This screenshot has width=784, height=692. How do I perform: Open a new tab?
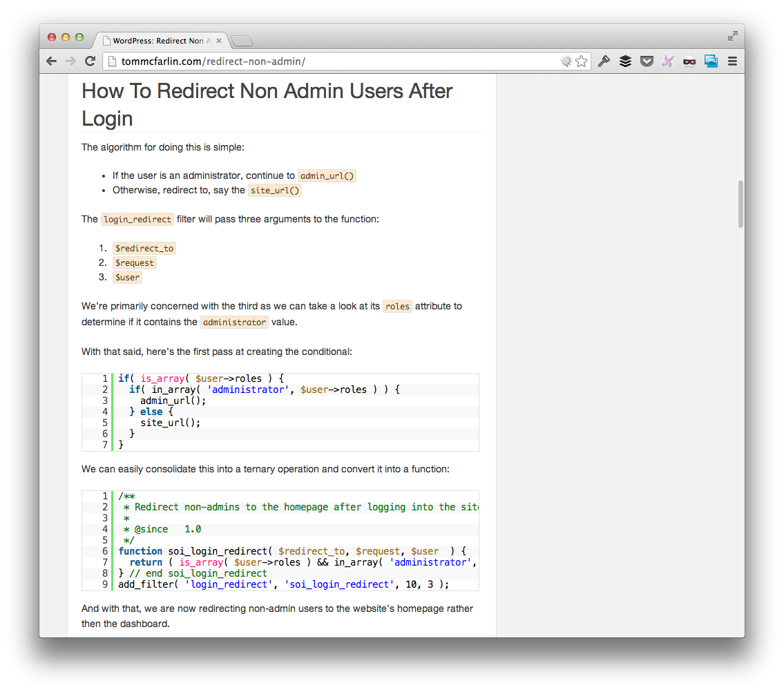242,41
